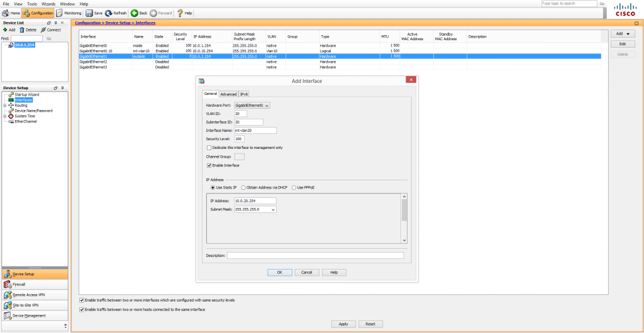Navigate Back using the green arrow
This screenshot has height=333, width=644.
pyautogui.click(x=139, y=13)
